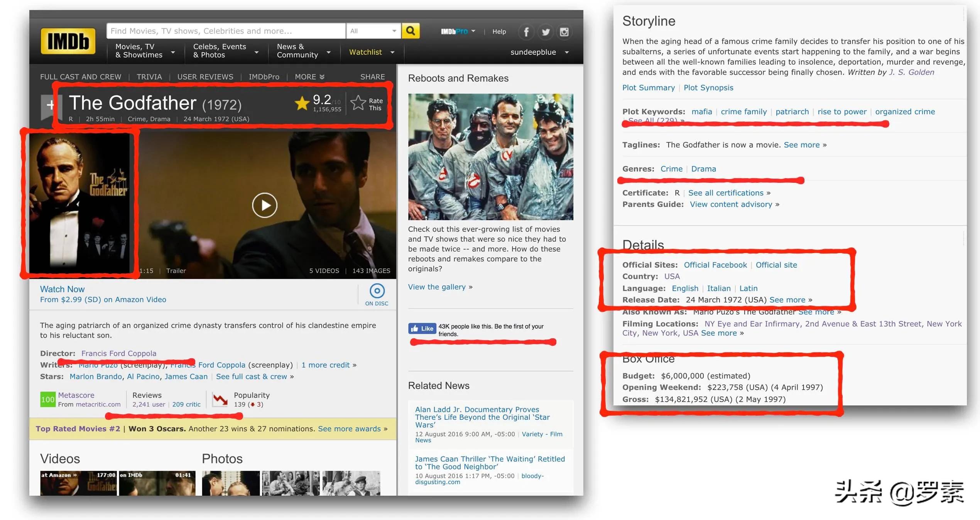Click the Facebook Like button
Screen dimensions: 980x520
coord(422,328)
